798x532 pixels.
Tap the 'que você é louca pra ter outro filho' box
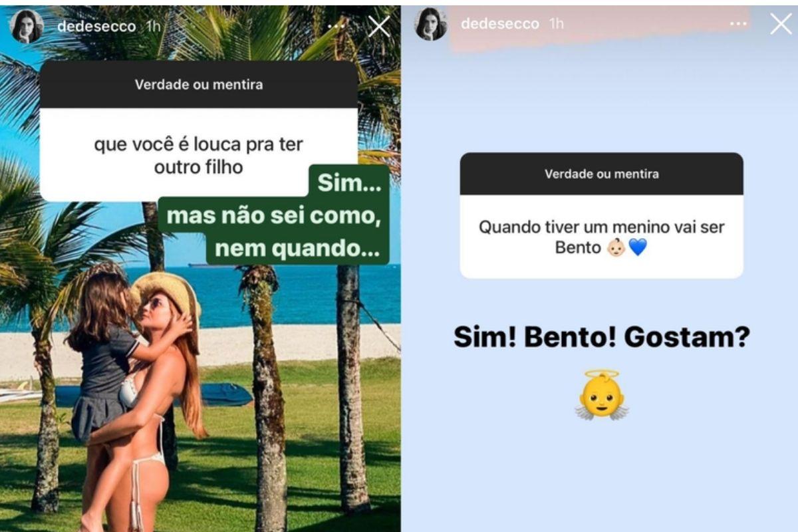pyautogui.click(x=199, y=155)
